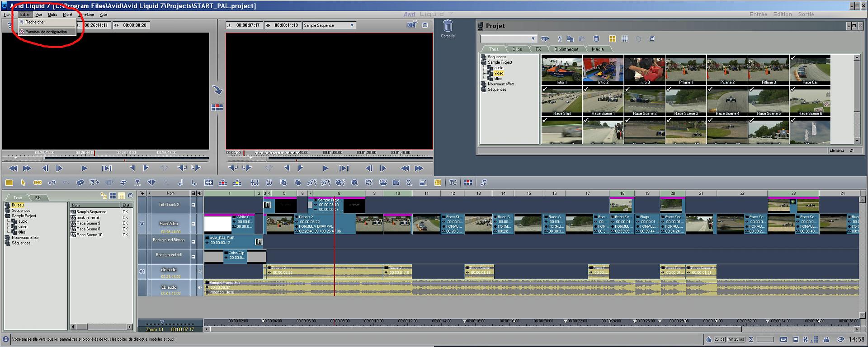
Task: Mute the CD audio track
Action: (x=199, y=287)
